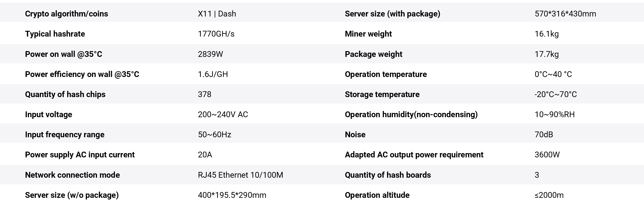Click the 2839W power value

[210, 54]
